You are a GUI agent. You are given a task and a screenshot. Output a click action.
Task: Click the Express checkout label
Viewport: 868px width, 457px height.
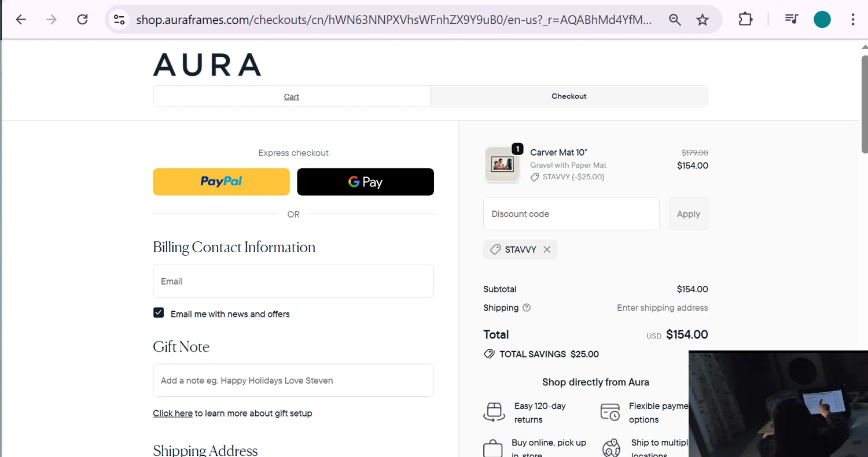pos(293,153)
